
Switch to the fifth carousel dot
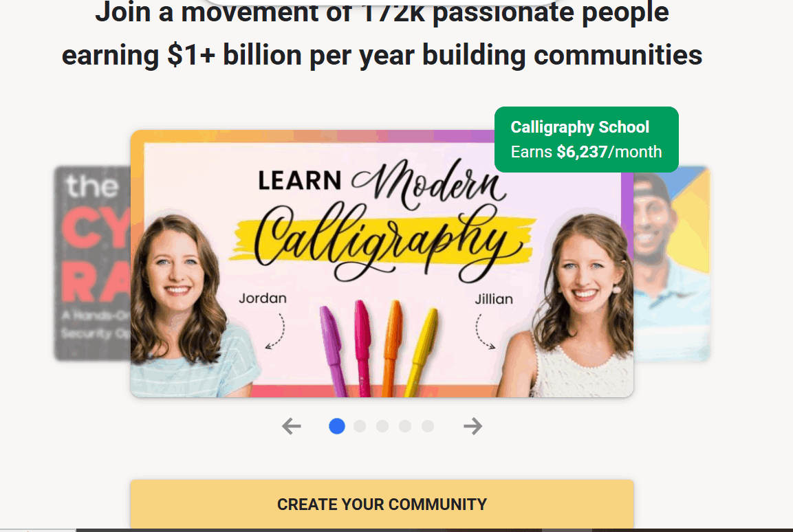click(x=428, y=426)
